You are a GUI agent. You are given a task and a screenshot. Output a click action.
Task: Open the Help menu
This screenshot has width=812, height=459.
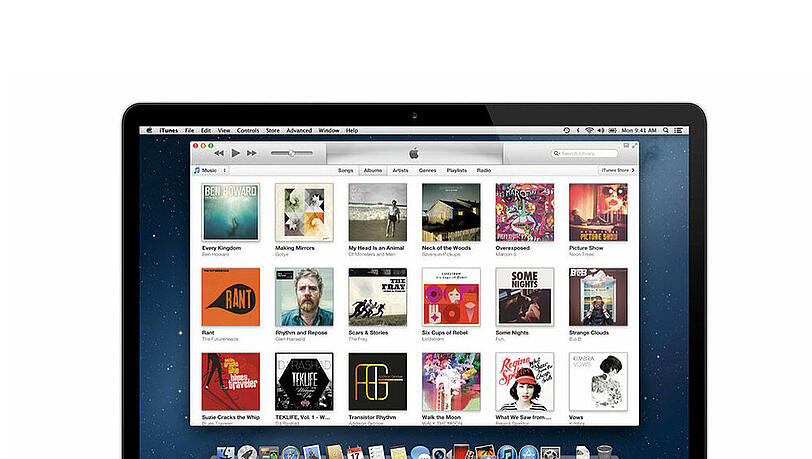[352, 131]
